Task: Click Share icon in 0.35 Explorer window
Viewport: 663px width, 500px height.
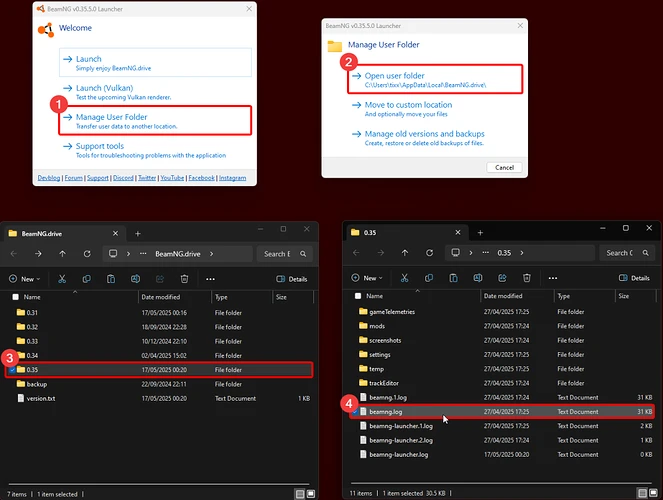Action: pos(502,278)
